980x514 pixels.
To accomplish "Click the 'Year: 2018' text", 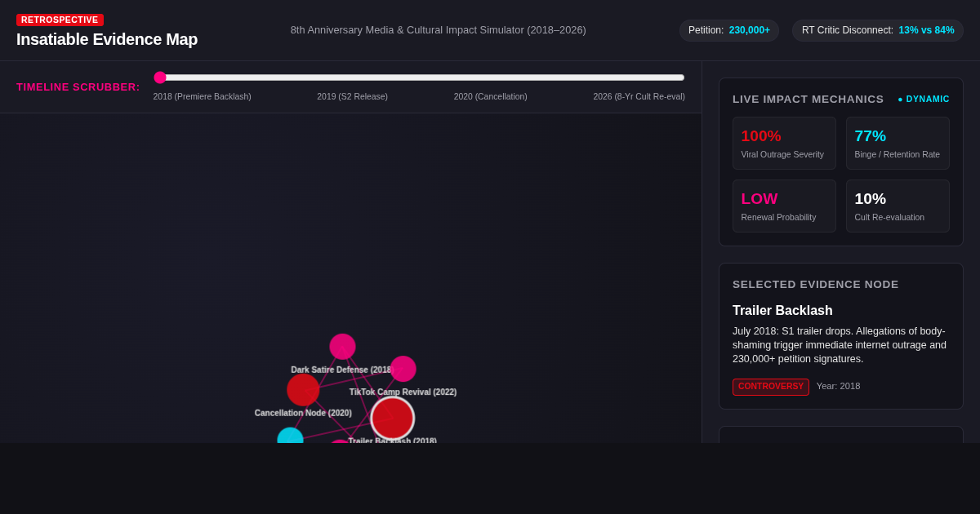I will pos(838,387).
